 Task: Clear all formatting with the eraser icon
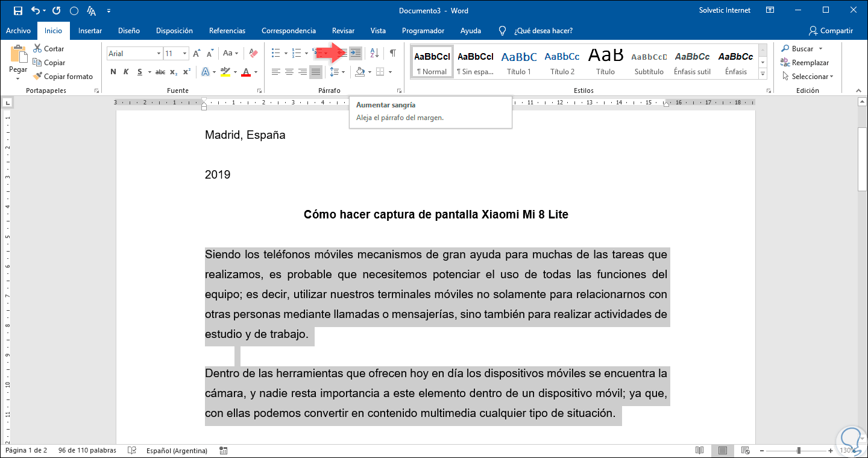point(253,54)
